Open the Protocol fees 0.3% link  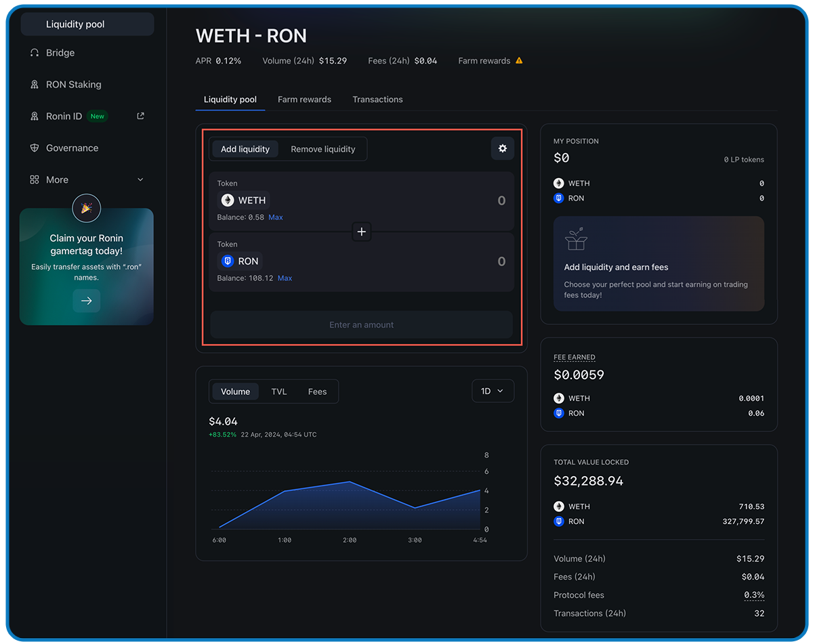coord(754,595)
